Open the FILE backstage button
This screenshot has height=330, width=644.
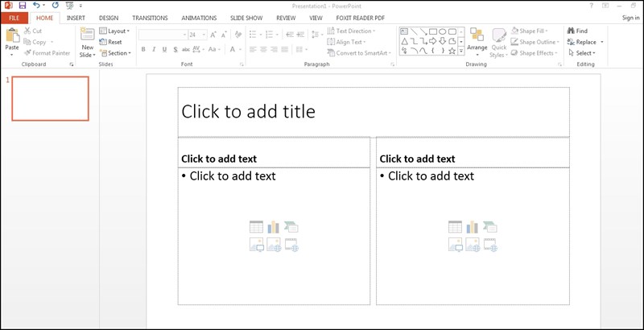(14, 17)
